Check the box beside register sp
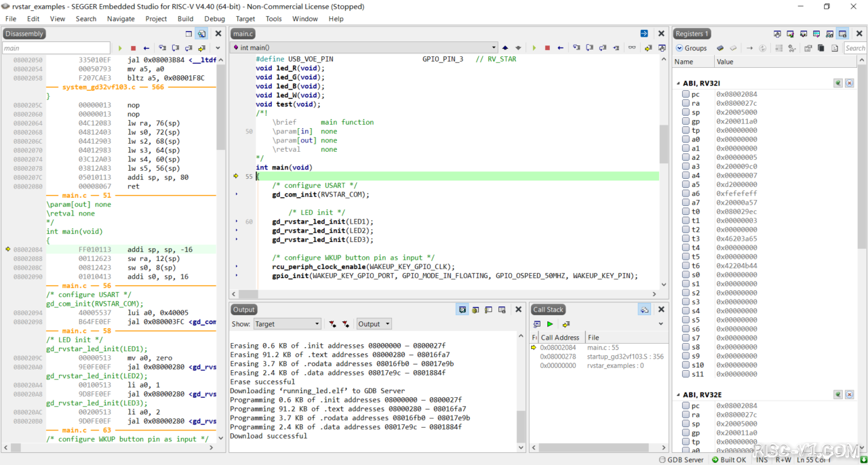The image size is (868, 465). pos(686,113)
